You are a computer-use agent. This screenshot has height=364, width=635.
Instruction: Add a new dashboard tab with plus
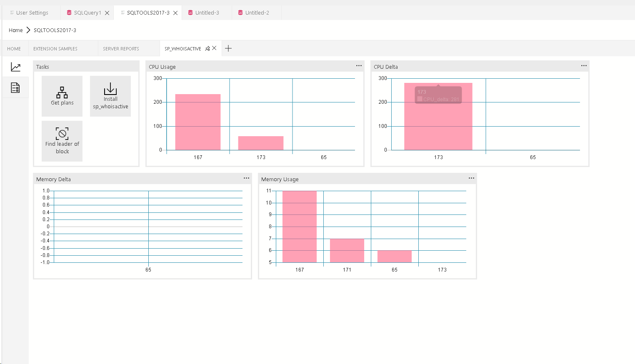click(228, 48)
